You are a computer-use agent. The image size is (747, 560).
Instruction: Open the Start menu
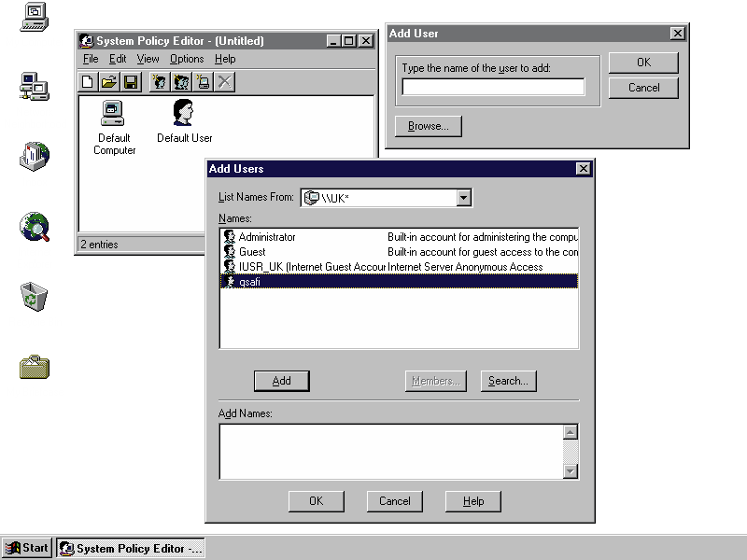coord(27,548)
